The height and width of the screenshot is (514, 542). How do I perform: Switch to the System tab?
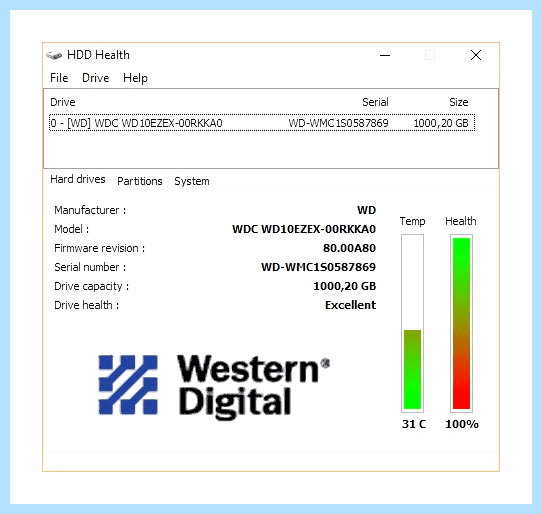tap(191, 181)
